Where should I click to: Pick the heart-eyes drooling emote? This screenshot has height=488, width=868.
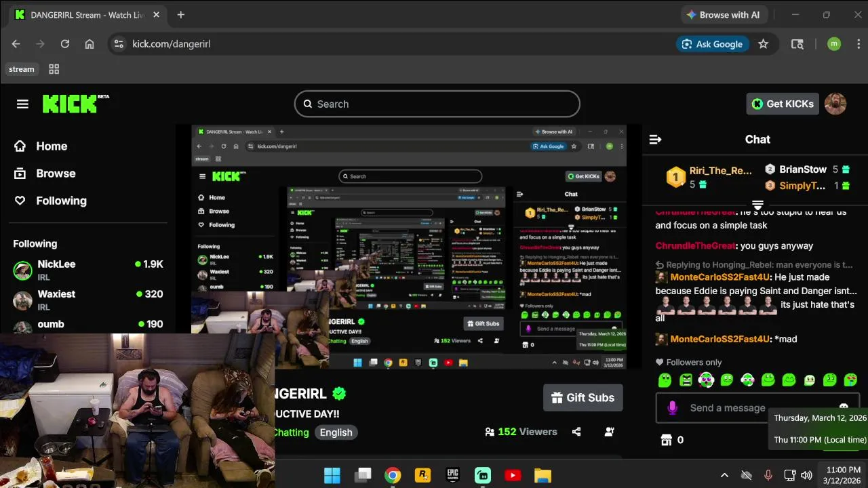(x=850, y=380)
